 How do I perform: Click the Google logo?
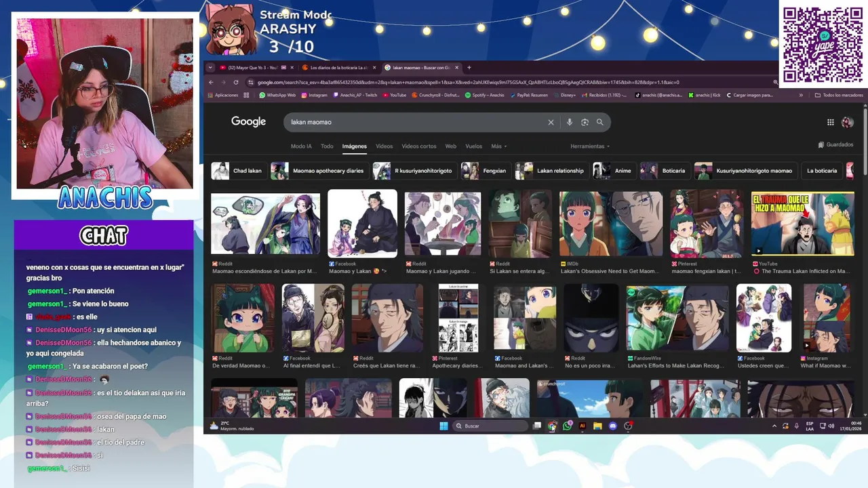(x=248, y=121)
